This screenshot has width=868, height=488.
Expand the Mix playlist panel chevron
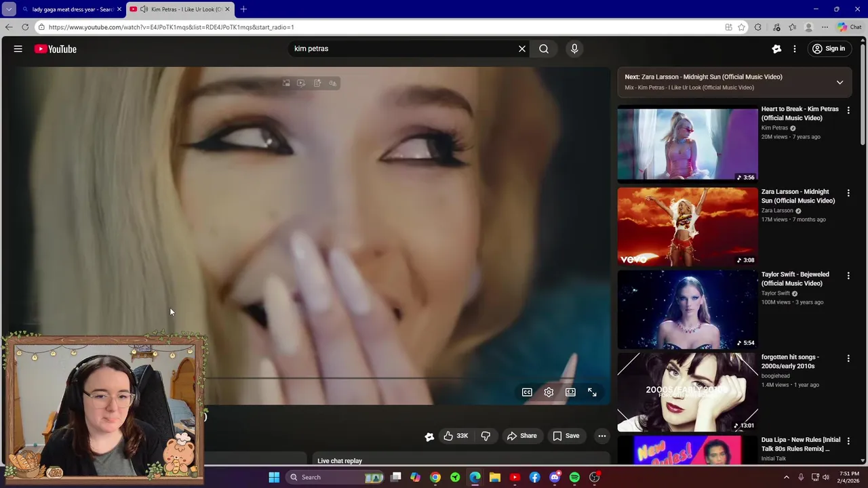pyautogui.click(x=840, y=82)
